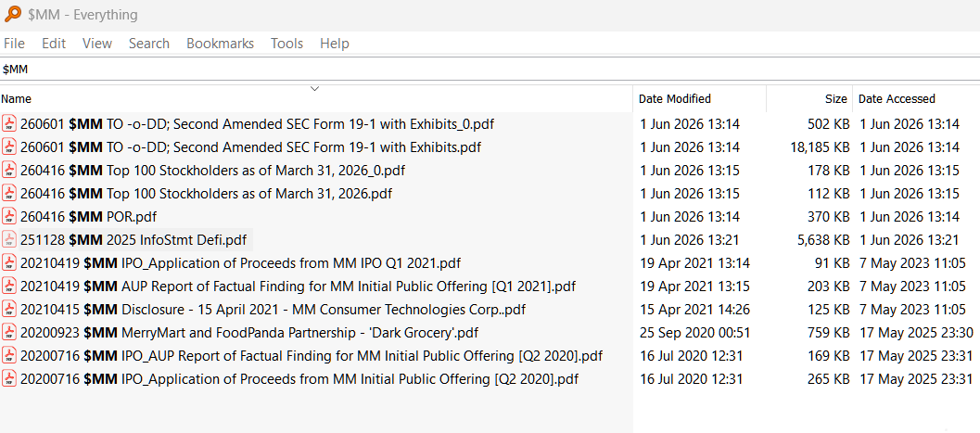Click the 502 KB size value
Screen dimensions: 980x433
click(x=829, y=123)
